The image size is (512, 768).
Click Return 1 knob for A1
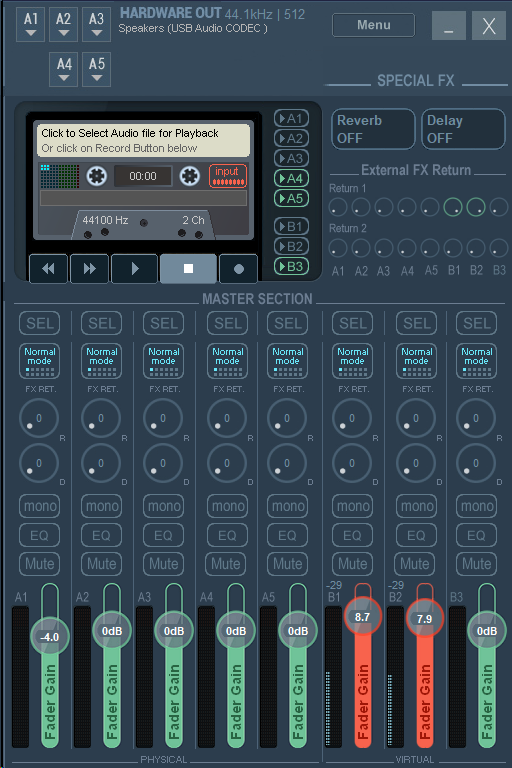pos(338,207)
